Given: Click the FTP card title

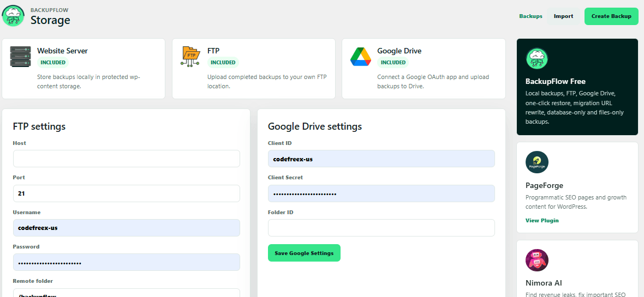Looking at the screenshot, I should 213,51.
